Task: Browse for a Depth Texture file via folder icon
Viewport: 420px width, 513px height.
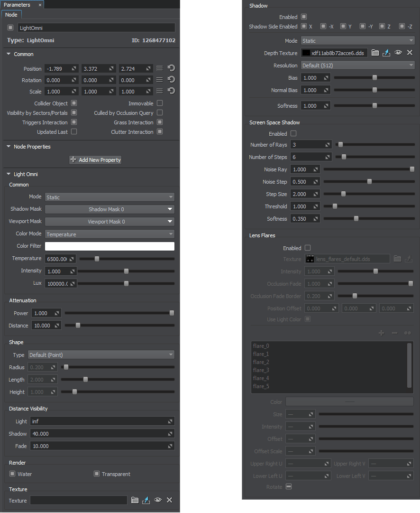Action: 375,53
